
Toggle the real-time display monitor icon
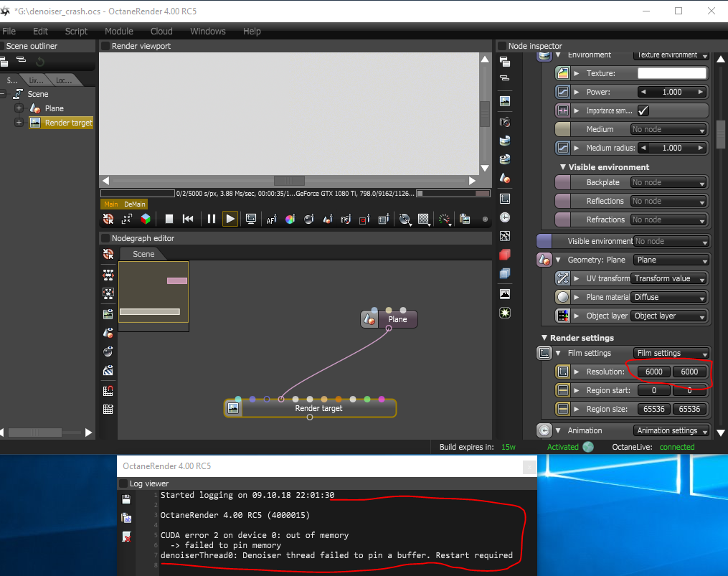pyautogui.click(x=251, y=219)
